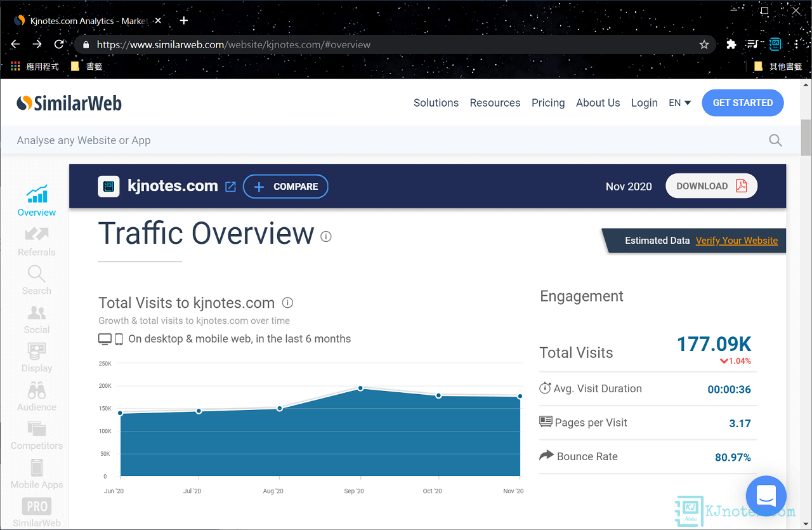Open the Audience sidebar section
This screenshot has height=530, width=812.
pos(37,397)
